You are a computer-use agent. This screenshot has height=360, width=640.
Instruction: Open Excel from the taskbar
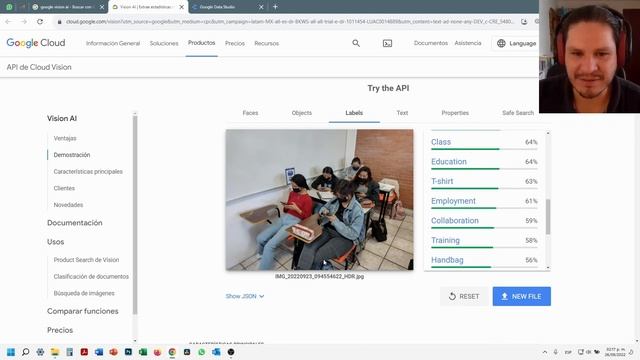click(143, 352)
